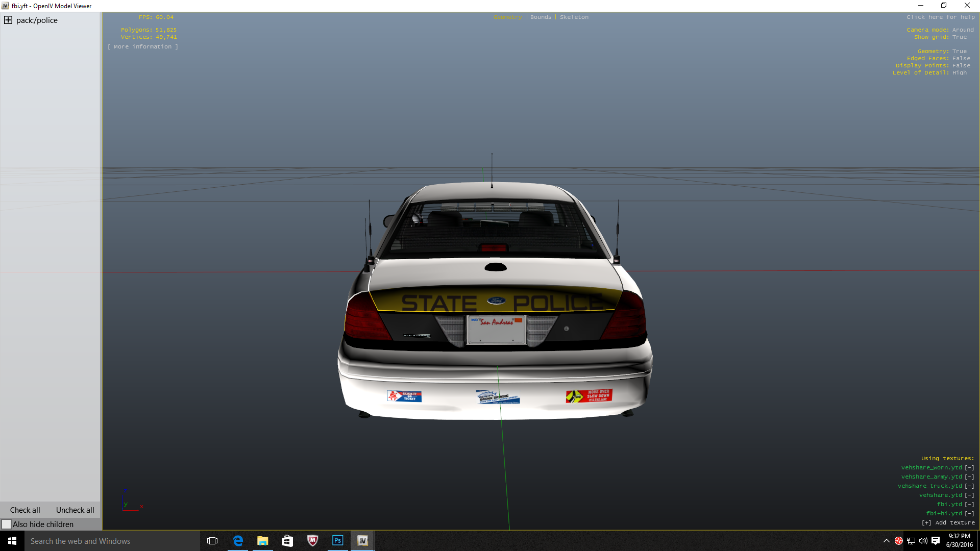Switch to the Bounds view tab

(541, 17)
